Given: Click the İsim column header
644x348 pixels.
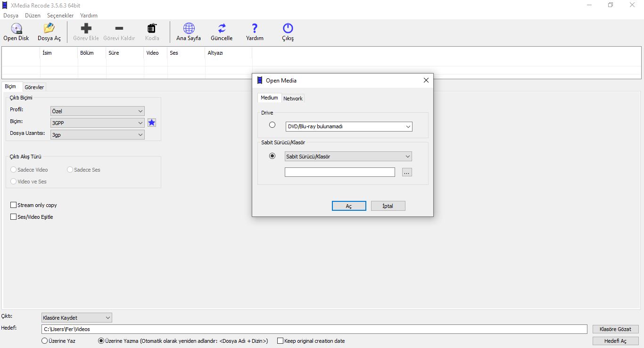Looking at the screenshot, I should tap(59, 53).
